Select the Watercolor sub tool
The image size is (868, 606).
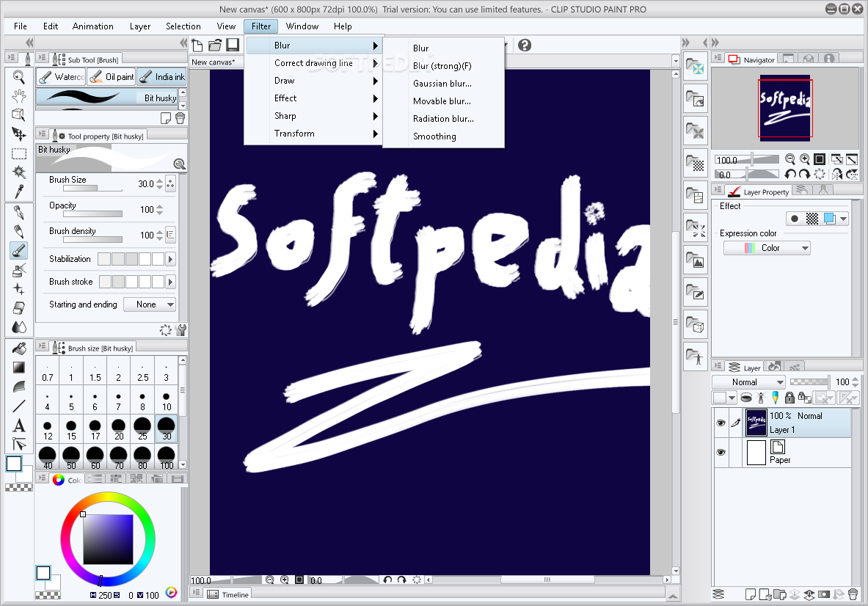pos(61,77)
